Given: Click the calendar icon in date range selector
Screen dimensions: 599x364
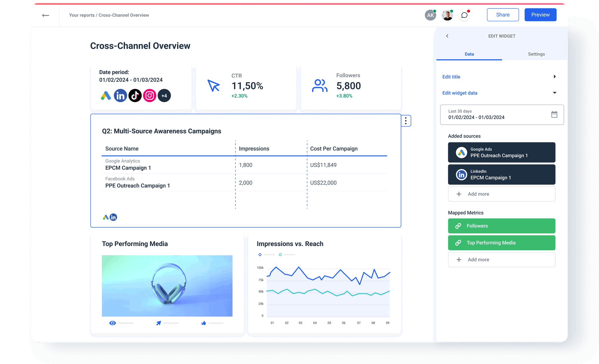Looking at the screenshot, I should pyautogui.click(x=555, y=115).
